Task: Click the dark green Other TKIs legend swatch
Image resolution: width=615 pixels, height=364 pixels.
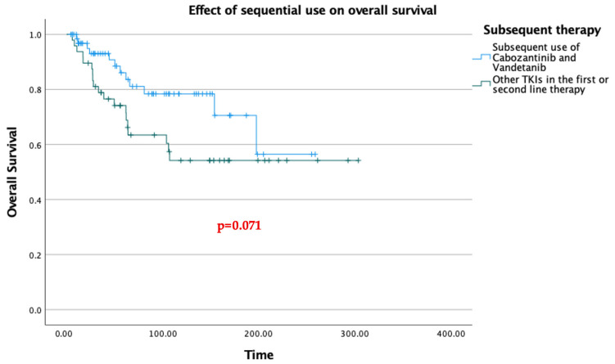Action: pyautogui.click(x=482, y=83)
